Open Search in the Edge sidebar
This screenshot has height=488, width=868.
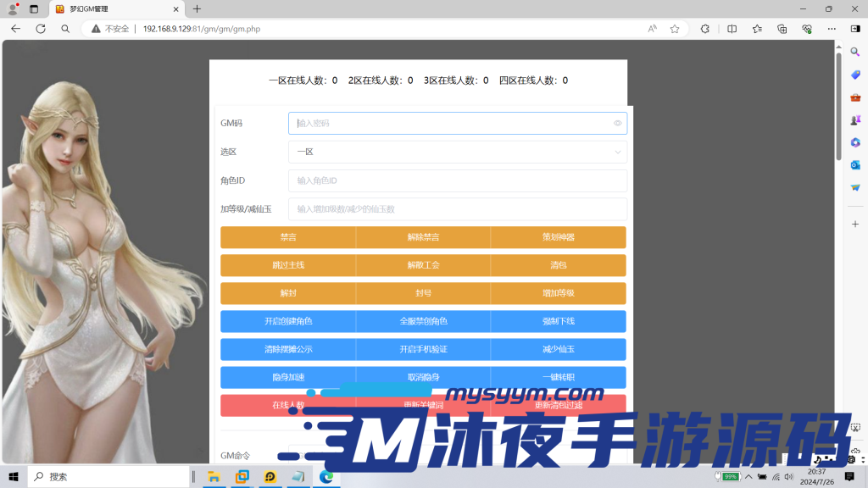click(855, 51)
